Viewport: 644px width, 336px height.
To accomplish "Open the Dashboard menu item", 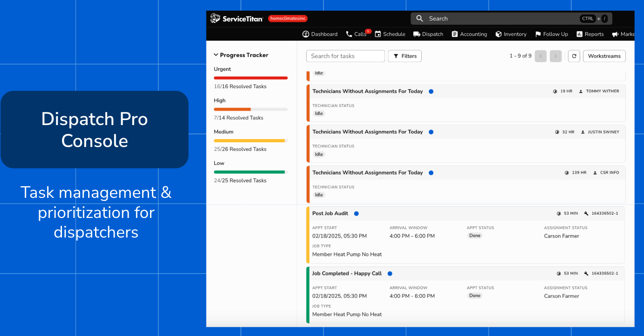I will [320, 34].
